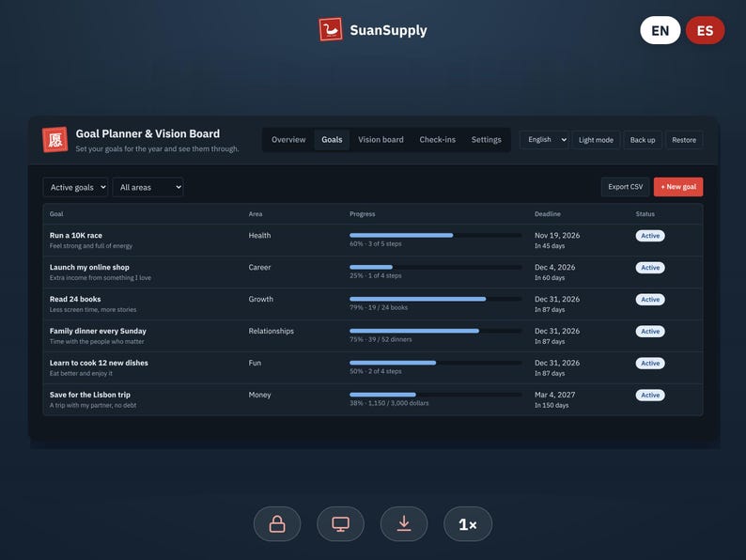
Task: Click the Active badge for Learn to cook
Action: pyautogui.click(x=650, y=363)
